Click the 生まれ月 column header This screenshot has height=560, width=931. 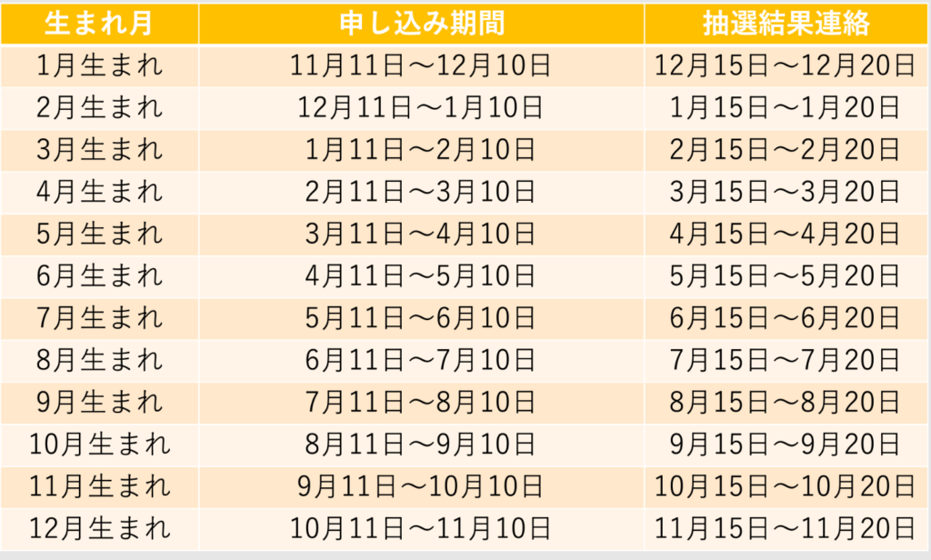point(99,24)
